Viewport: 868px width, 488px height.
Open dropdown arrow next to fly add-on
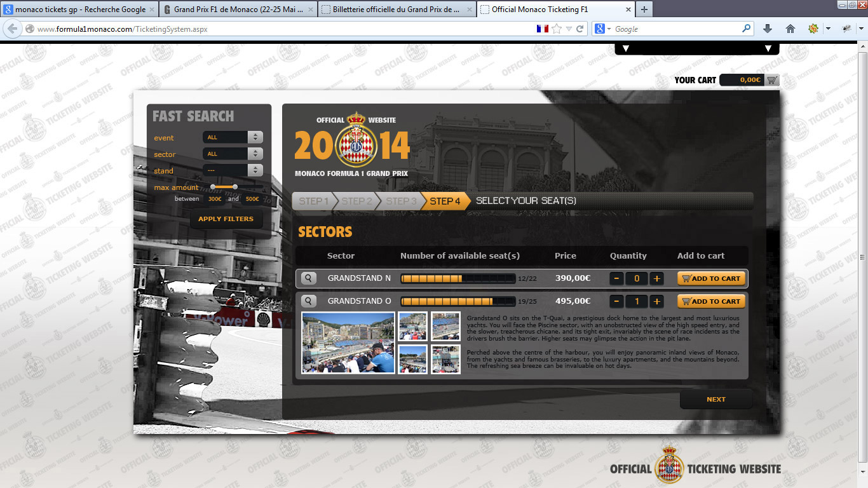[862, 29]
